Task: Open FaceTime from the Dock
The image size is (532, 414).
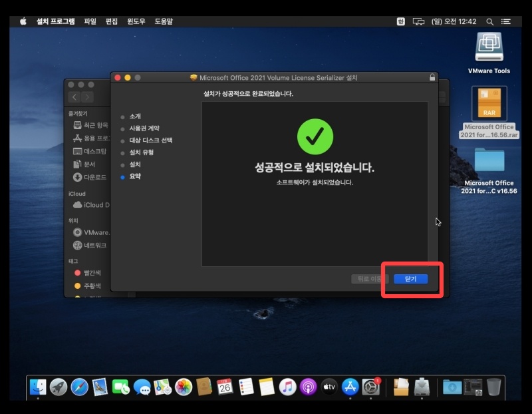Action: tap(121, 387)
